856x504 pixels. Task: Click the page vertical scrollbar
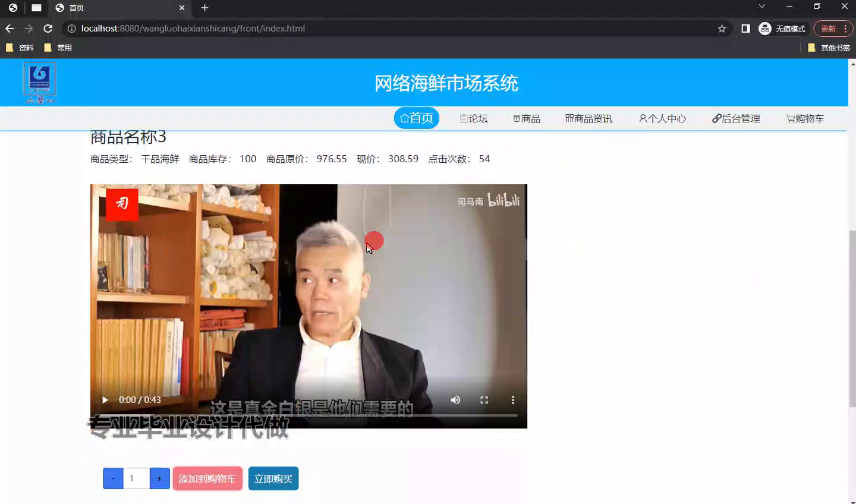[x=852, y=319]
